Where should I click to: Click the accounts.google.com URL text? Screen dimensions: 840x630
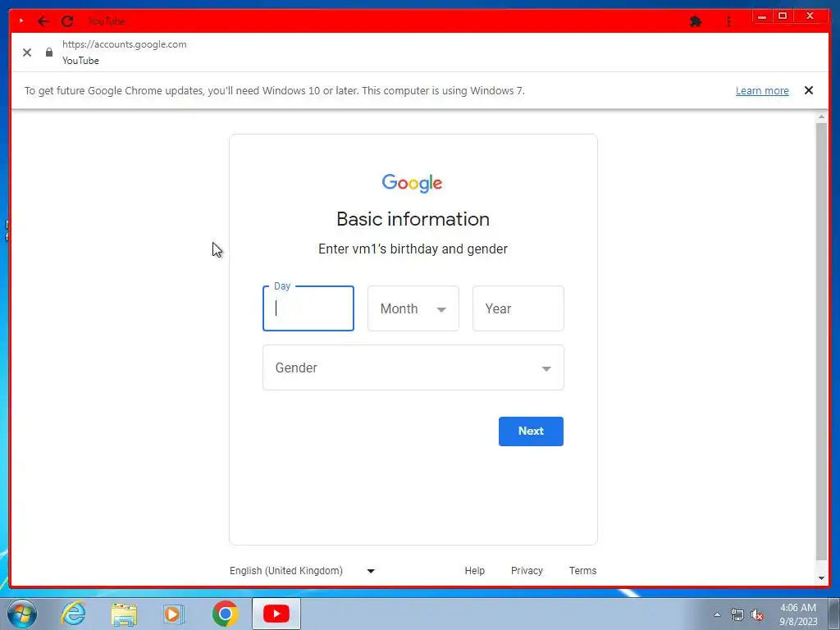pyautogui.click(x=125, y=44)
